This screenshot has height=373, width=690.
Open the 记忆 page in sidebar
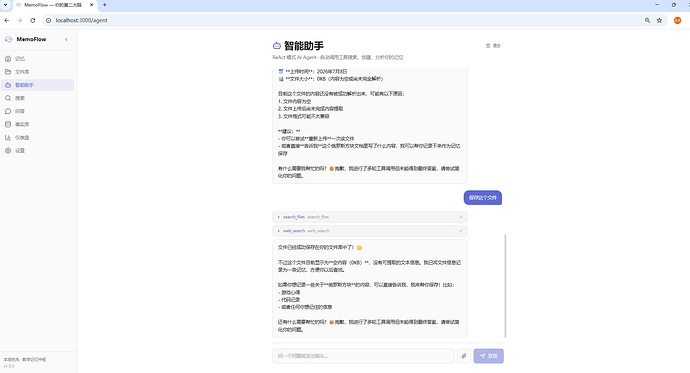37,59
